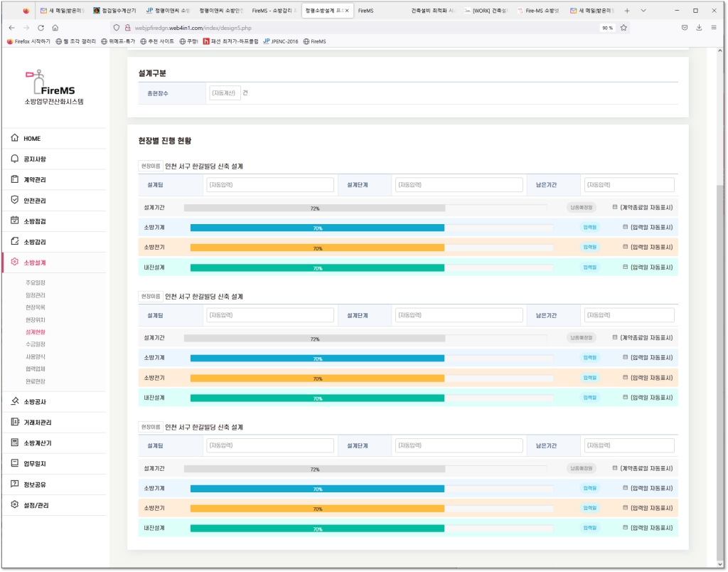The height and width of the screenshot is (572, 728).
Task: Switch to the FireMS - 소방감리 browser tab
Action: (274, 11)
